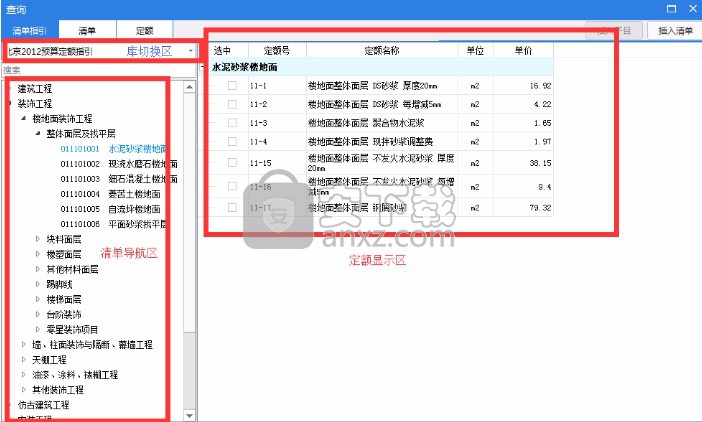Click the 选中 column header

(x=223, y=50)
